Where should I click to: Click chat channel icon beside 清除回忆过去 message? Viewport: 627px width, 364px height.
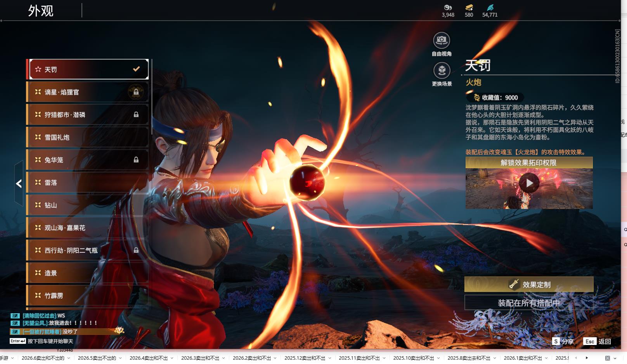coord(15,316)
